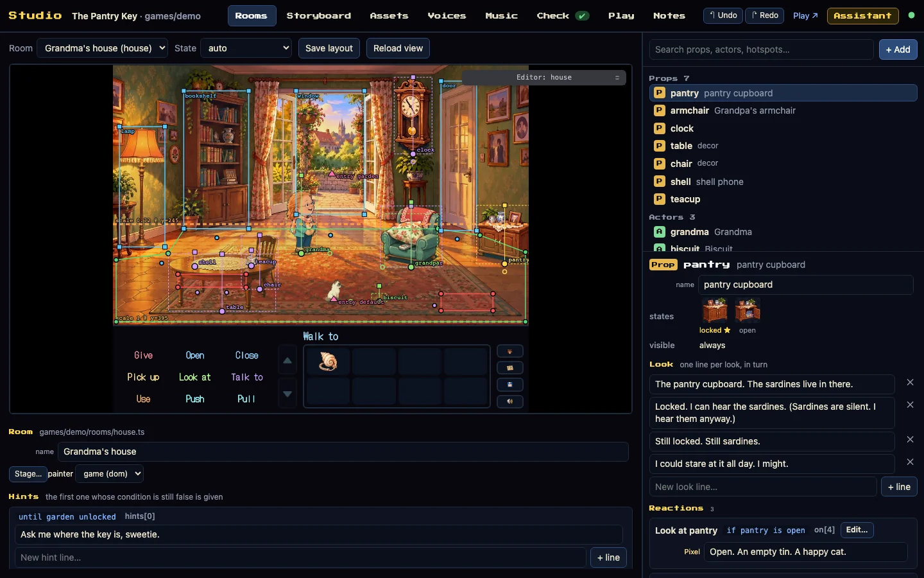
Task: Click the green status dot near Assistant
Action: click(911, 15)
